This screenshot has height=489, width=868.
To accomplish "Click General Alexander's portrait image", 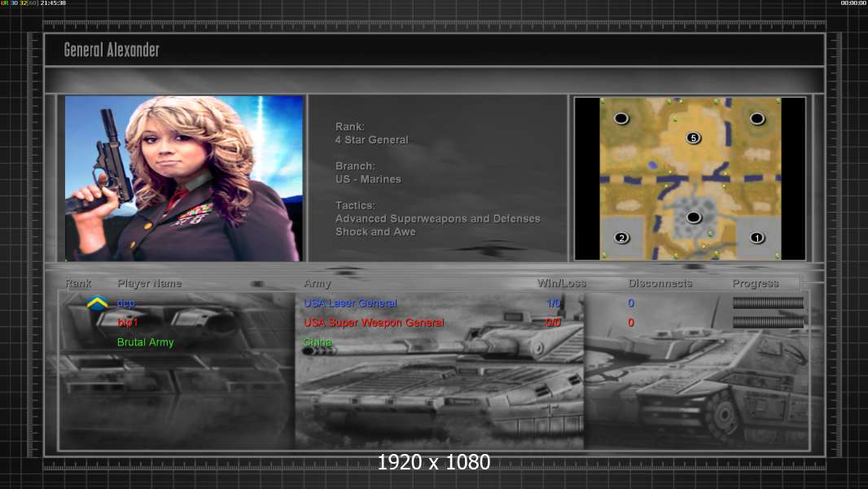I will point(184,178).
